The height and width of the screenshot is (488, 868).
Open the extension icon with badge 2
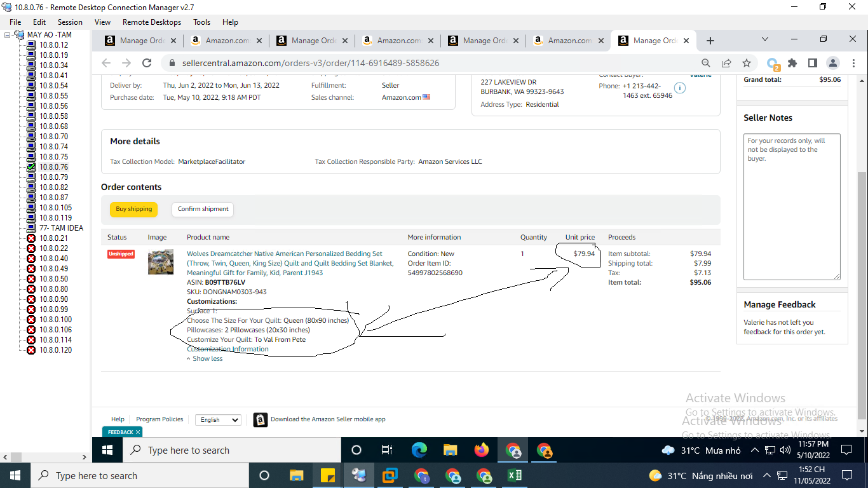(773, 64)
